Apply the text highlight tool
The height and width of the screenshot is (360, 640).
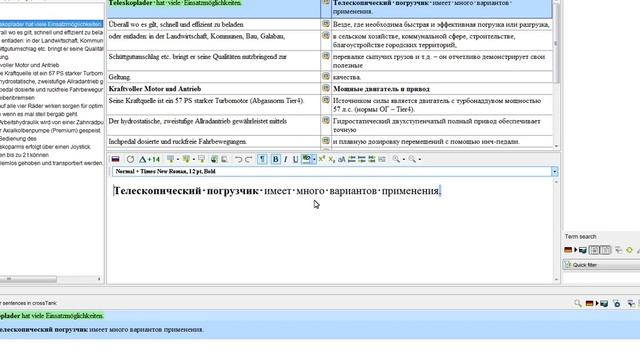click(306, 159)
